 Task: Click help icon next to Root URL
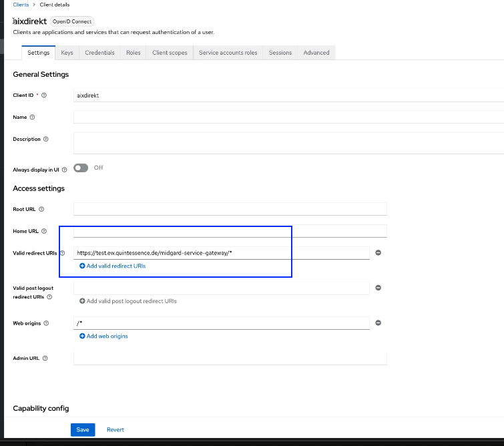(41, 210)
